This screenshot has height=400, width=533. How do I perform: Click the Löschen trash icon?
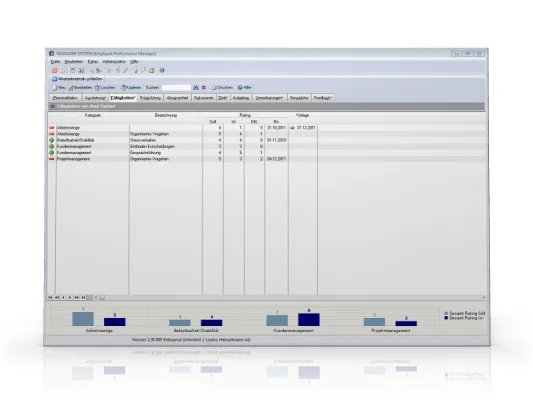97,88
